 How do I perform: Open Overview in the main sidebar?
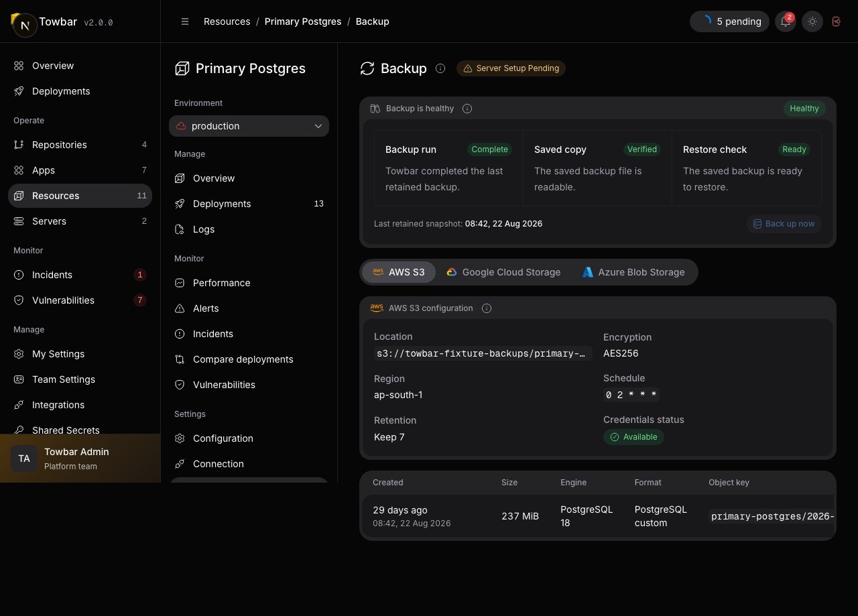pos(80,66)
